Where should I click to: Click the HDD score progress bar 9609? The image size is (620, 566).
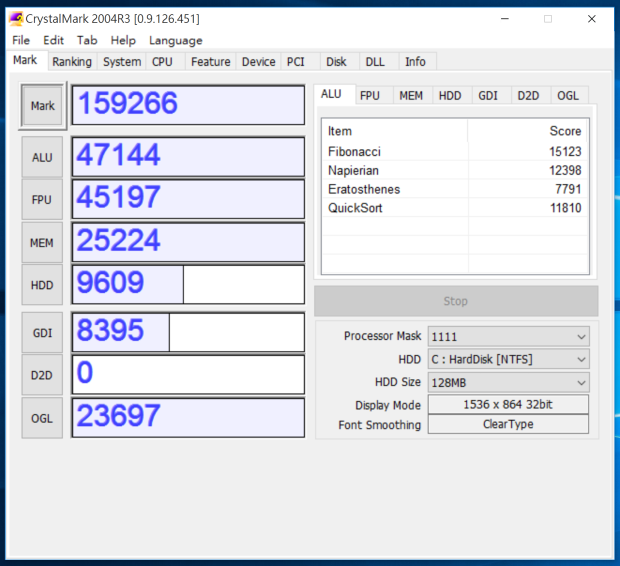(188, 285)
